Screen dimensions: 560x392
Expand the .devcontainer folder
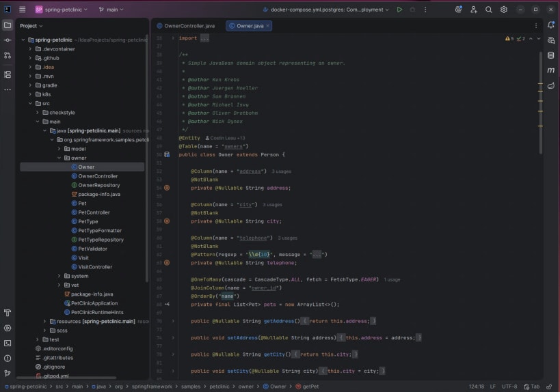[30, 49]
